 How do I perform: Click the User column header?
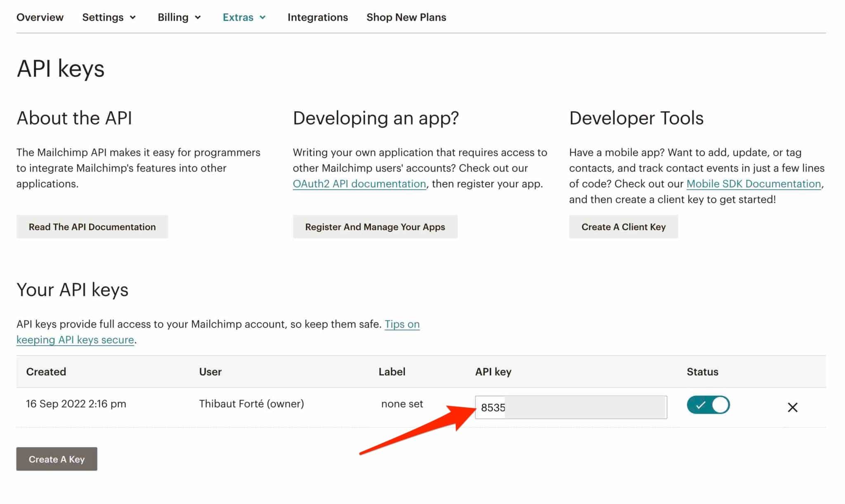tap(210, 372)
